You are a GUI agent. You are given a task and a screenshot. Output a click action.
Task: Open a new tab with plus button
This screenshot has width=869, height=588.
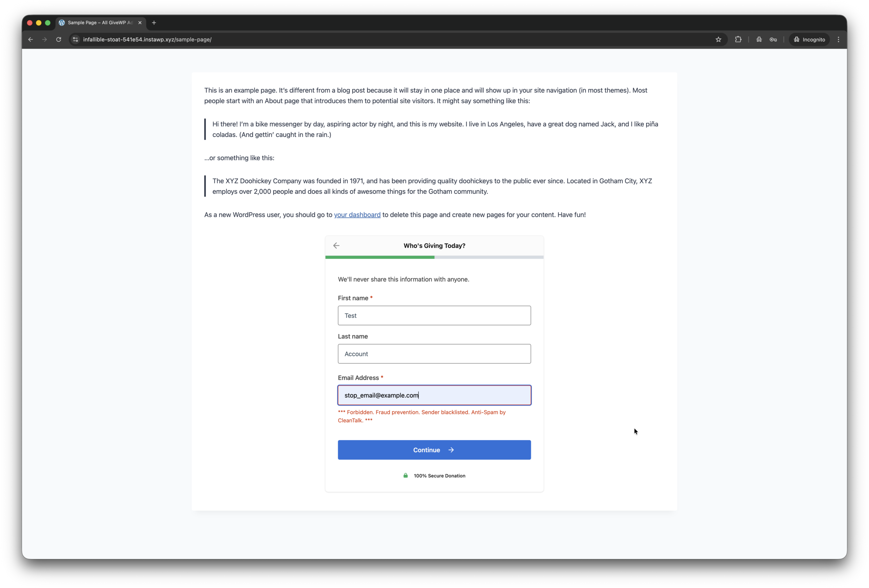tap(154, 22)
